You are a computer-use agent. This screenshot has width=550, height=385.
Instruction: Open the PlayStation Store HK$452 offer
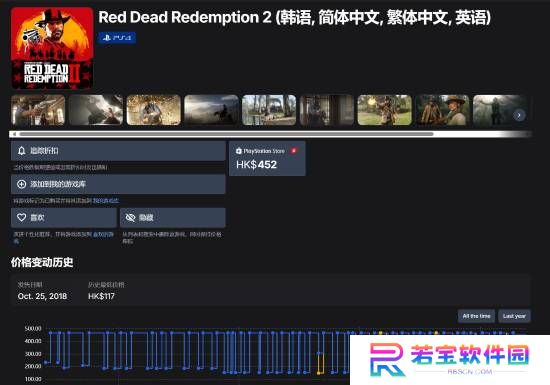click(267, 158)
